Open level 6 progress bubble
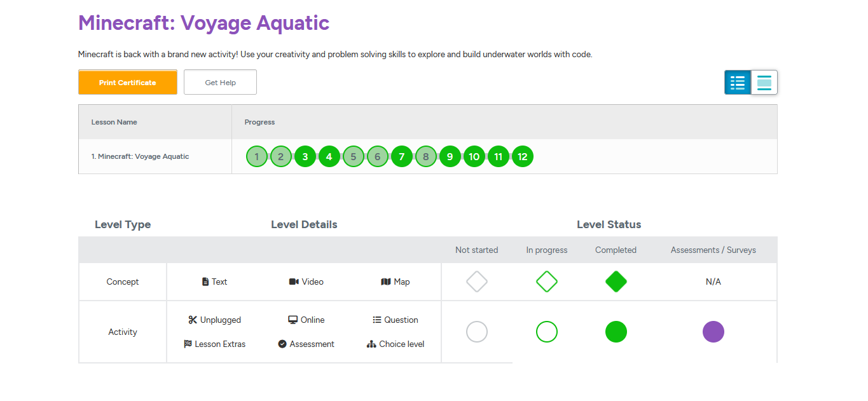The width and height of the screenshot is (868, 401). pyautogui.click(x=378, y=156)
